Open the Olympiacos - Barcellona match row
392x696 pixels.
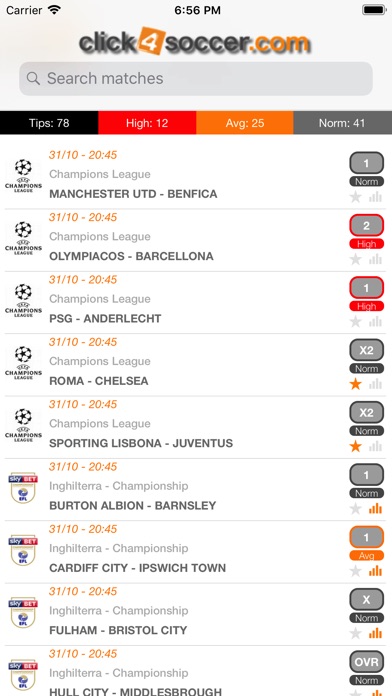coord(196,240)
